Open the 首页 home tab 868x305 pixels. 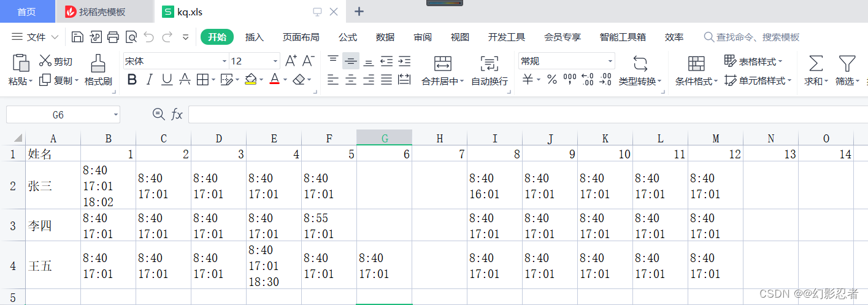click(26, 12)
